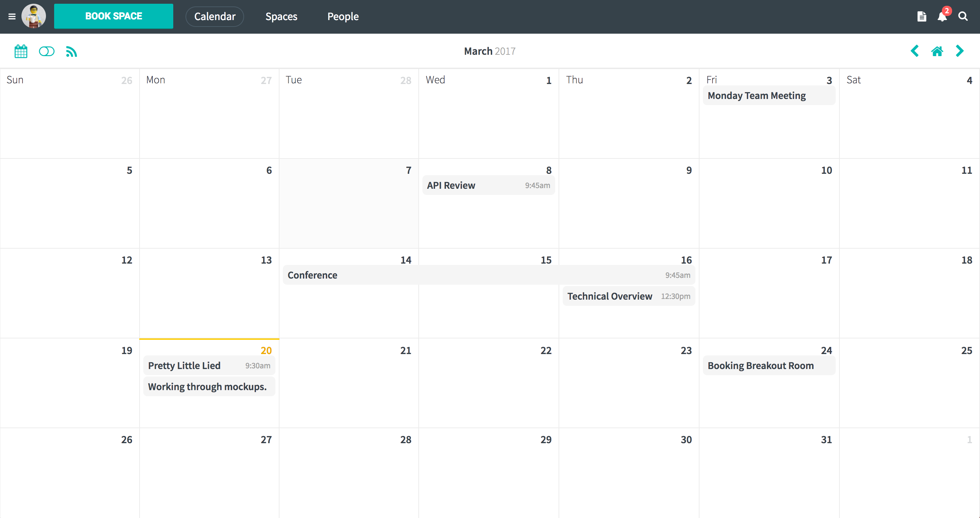
Task: Go to previous month
Action: pos(915,51)
